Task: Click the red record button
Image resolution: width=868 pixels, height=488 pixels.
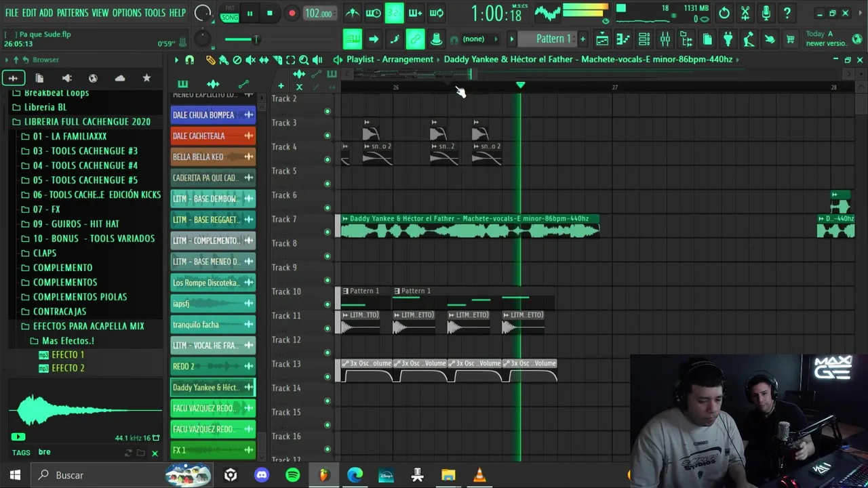Action: click(292, 13)
